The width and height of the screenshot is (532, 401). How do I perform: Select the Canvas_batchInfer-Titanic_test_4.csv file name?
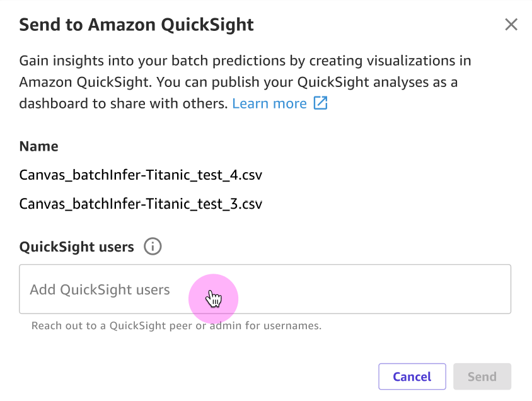141,175
